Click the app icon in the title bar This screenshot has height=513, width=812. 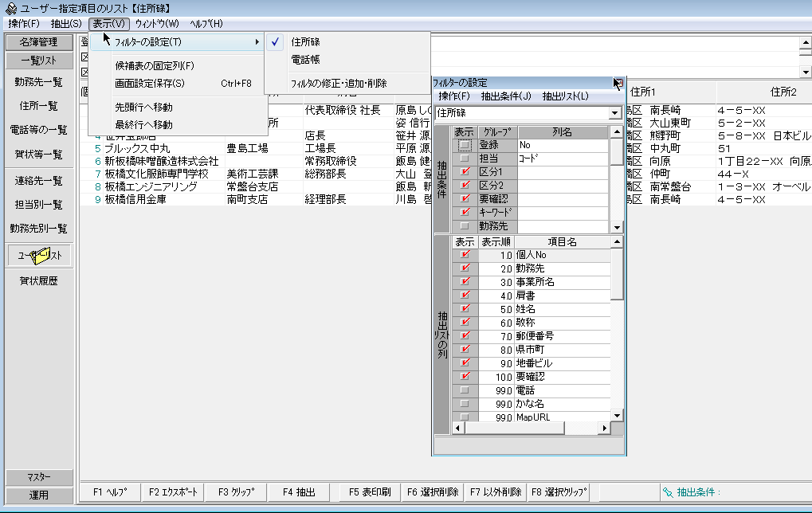pyautogui.click(x=10, y=8)
